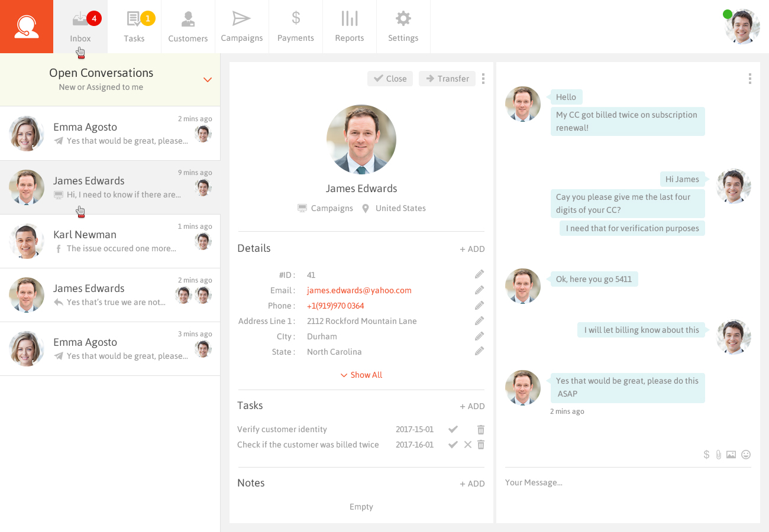
Task: Open Emma Agosto conversation from 3 mins ago
Action: point(110,348)
